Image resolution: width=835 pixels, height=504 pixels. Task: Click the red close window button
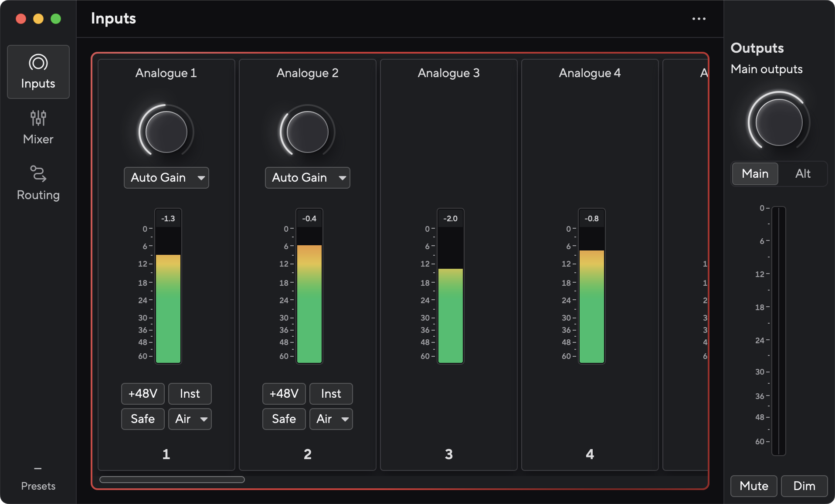21,19
